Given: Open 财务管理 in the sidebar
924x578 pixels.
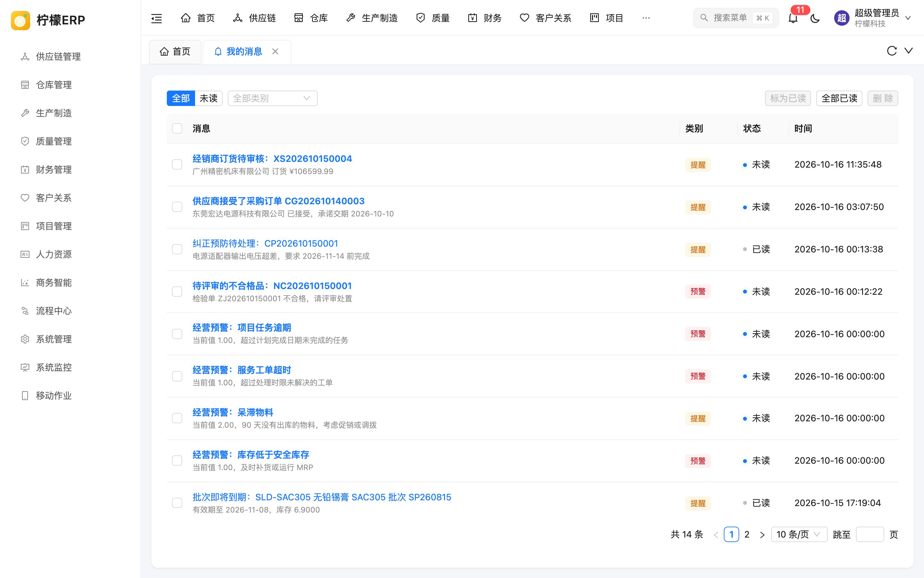Looking at the screenshot, I should coord(70,170).
